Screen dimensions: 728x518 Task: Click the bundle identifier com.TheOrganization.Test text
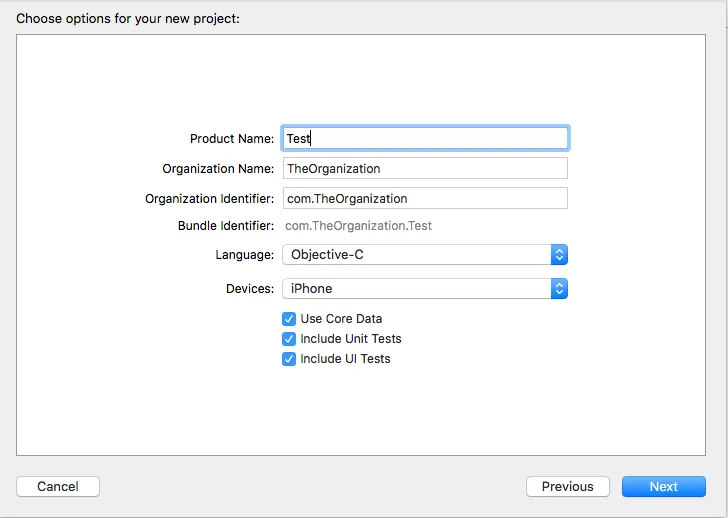click(358, 226)
